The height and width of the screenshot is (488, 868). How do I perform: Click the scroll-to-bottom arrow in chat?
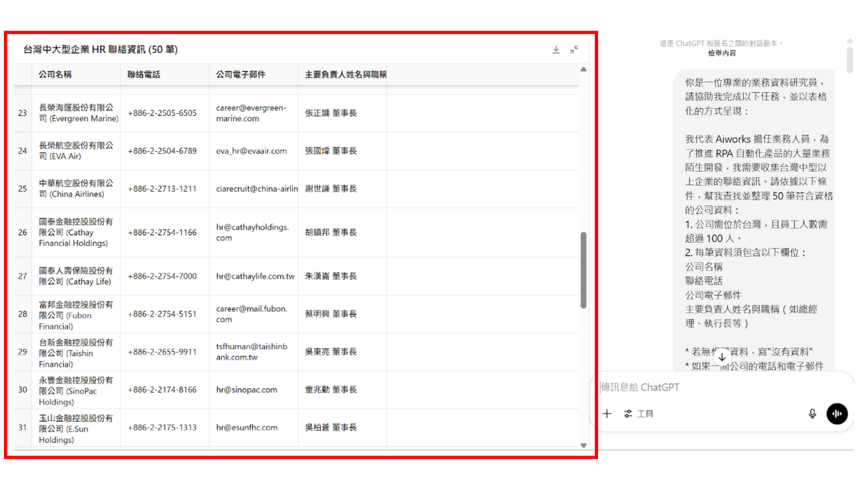click(x=722, y=357)
